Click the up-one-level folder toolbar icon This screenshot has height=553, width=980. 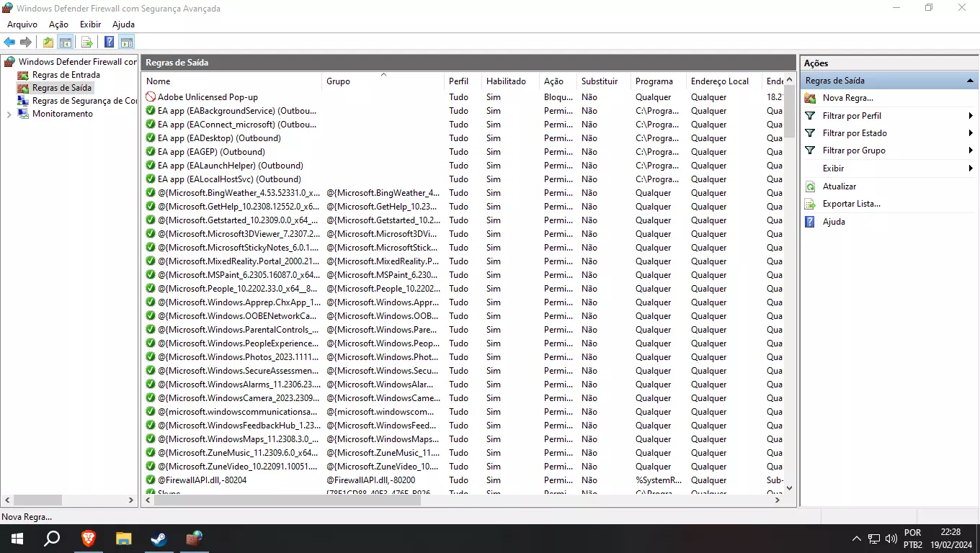pos(48,42)
